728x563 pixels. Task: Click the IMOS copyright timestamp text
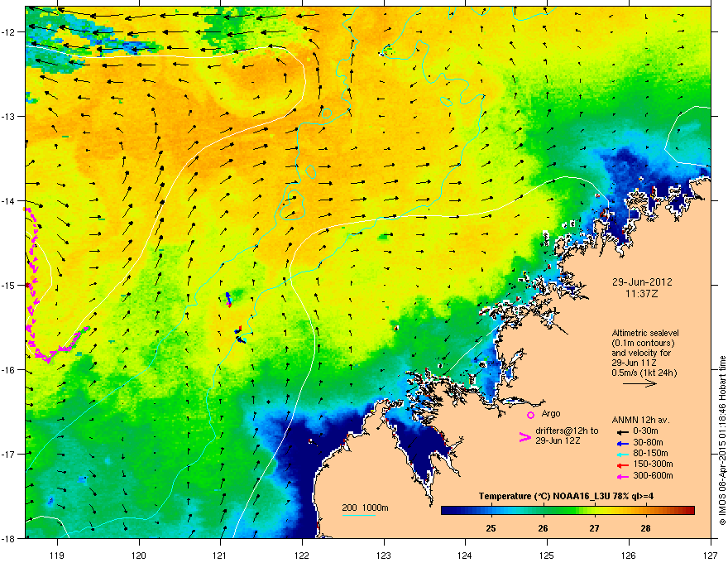pos(722,440)
